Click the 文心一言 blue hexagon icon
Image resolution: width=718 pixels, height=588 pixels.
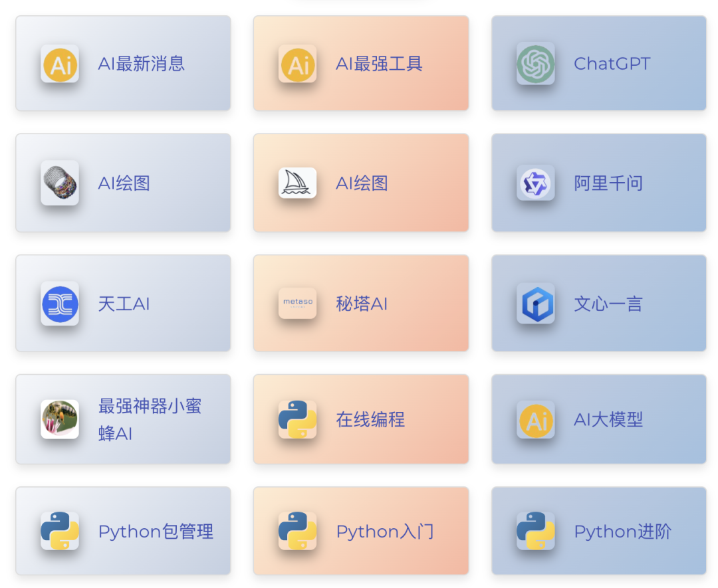coord(536,304)
